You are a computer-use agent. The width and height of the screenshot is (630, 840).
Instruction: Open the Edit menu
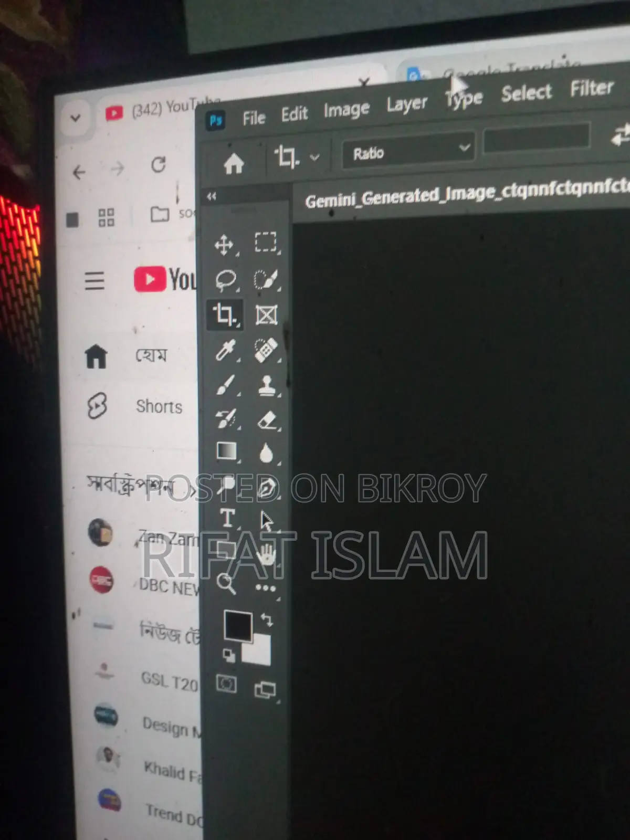pos(294,114)
